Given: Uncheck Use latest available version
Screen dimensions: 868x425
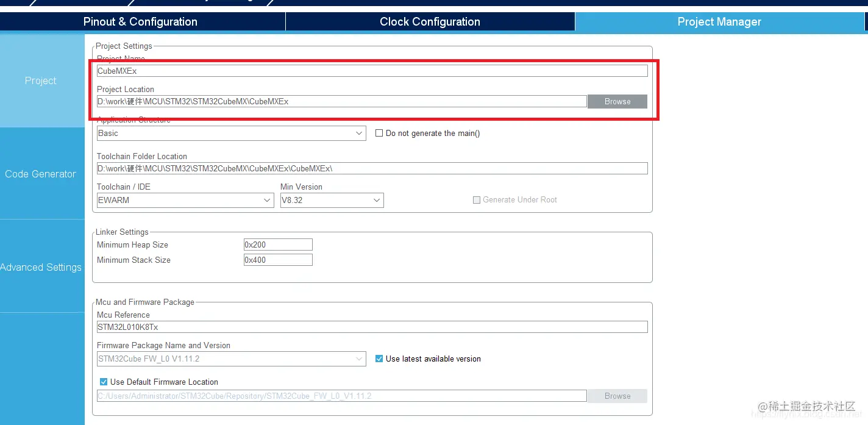Looking at the screenshot, I should tap(379, 359).
